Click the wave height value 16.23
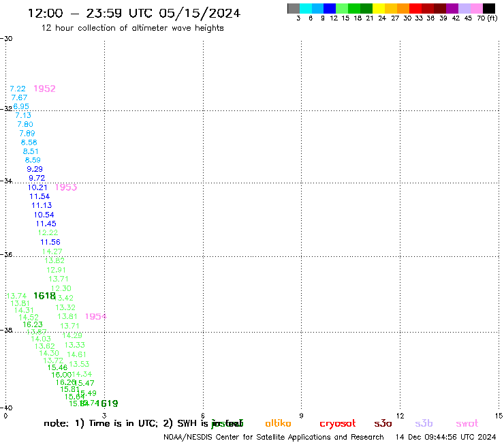Viewport: 504px width, 443px height. point(33,324)
